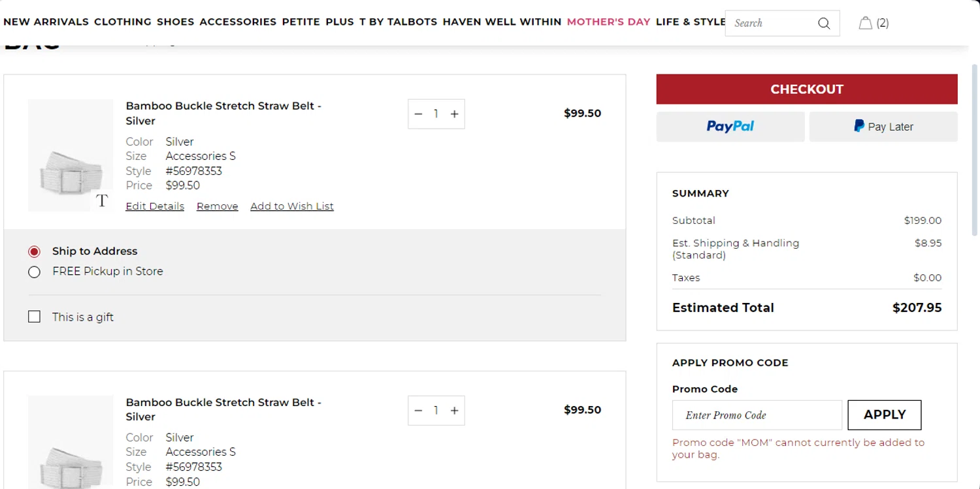Focus the Enter Promo Code field
The height and width of the screenshot is (489, 980).
point(757,415)
